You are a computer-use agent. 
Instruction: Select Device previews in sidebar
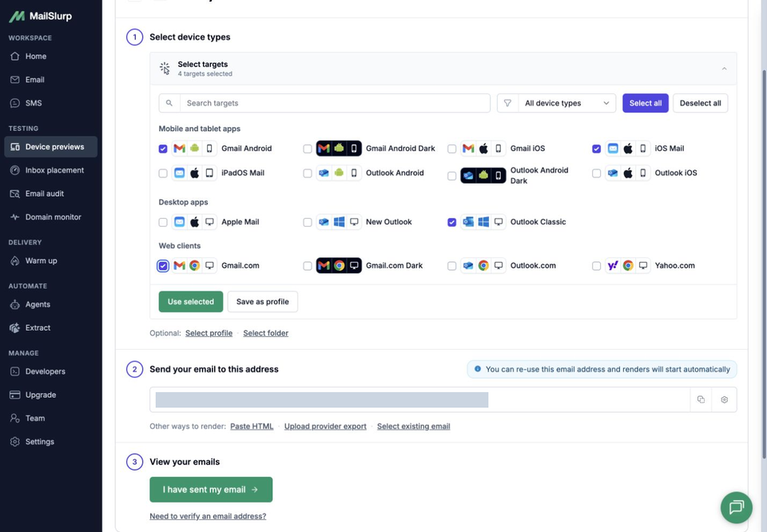[x=51, y=147]
